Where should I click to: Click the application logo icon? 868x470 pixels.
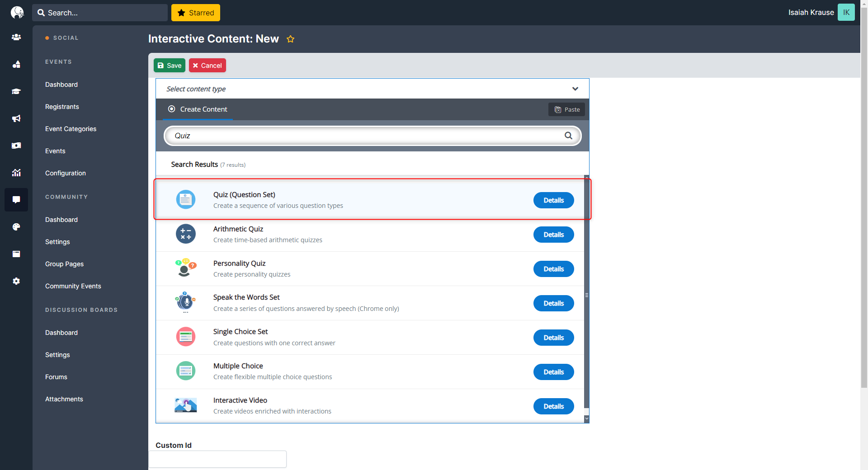(x=17, y=12)
